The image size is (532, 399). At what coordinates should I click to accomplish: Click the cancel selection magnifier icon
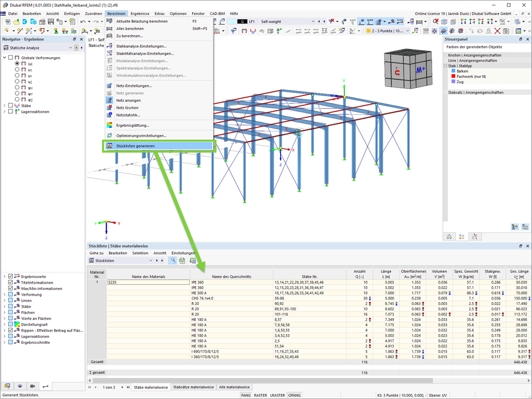436,22
